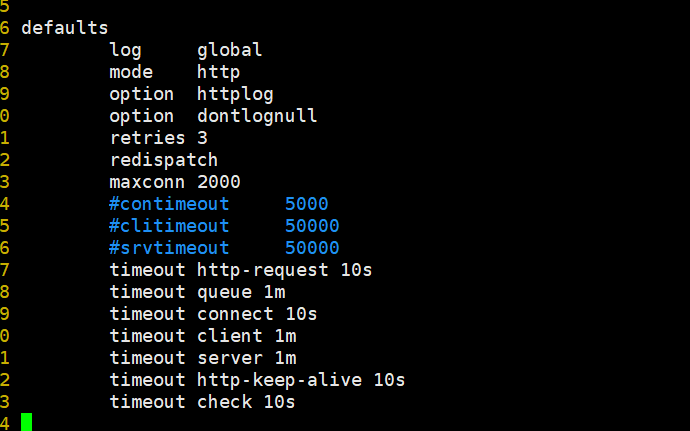The height and width of the screenshot is (431, 690).
Task: Click the commented #srvtimeout entry
Action: point(224,248)
